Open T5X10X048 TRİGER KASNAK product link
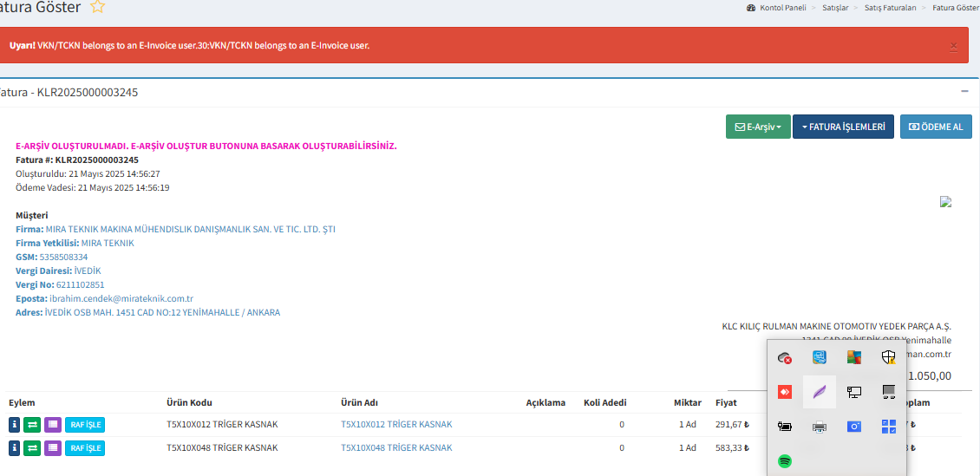This screenshot has height=476, width=980. [396, 448]
